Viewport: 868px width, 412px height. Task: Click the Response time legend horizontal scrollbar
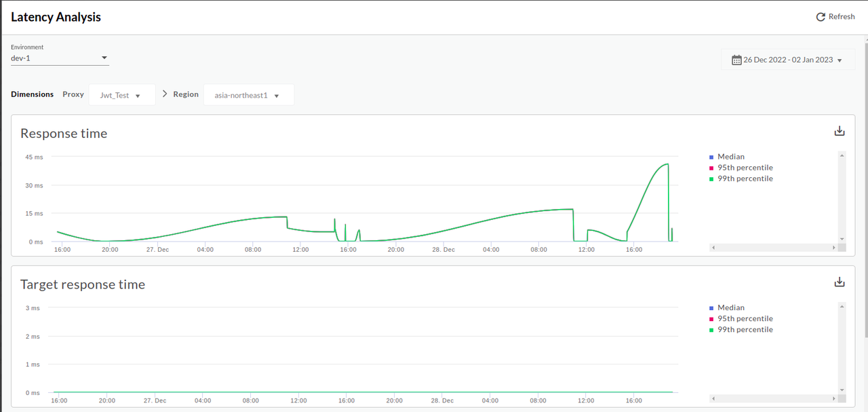coord(773,248)
